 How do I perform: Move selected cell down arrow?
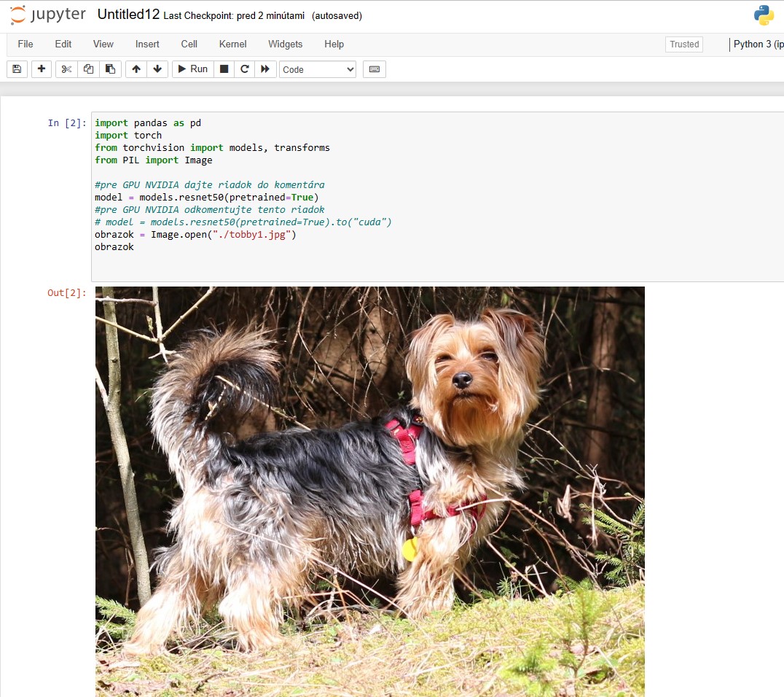[x=157, y=69]
